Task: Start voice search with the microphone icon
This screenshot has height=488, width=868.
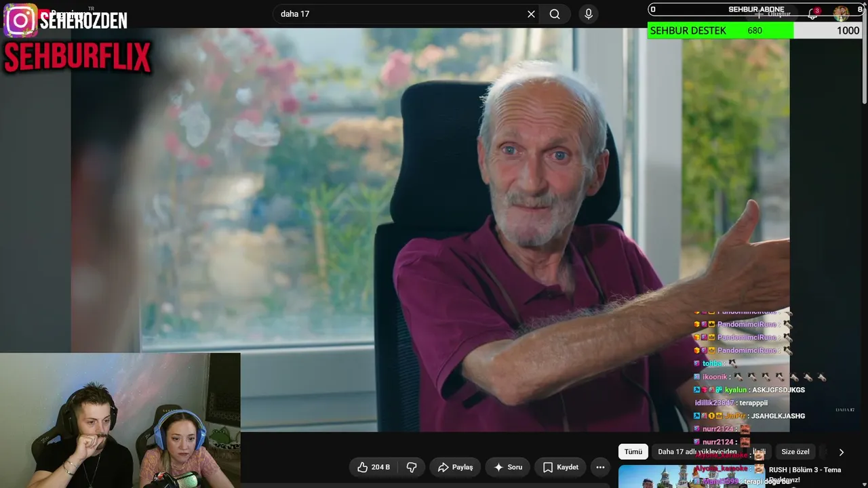Action: (588, 14)
